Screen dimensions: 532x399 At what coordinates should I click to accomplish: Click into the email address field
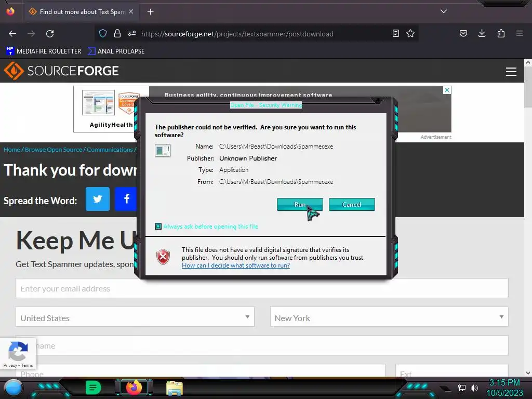coord(262,288)
